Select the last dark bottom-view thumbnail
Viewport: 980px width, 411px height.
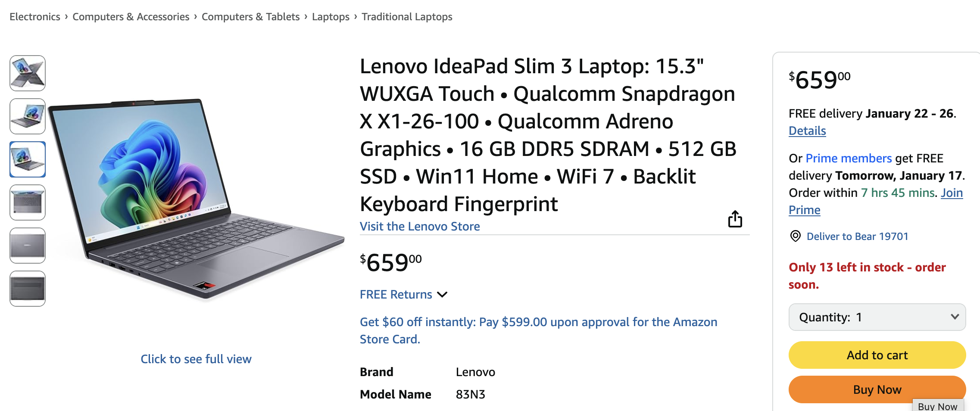coord(28,289)
